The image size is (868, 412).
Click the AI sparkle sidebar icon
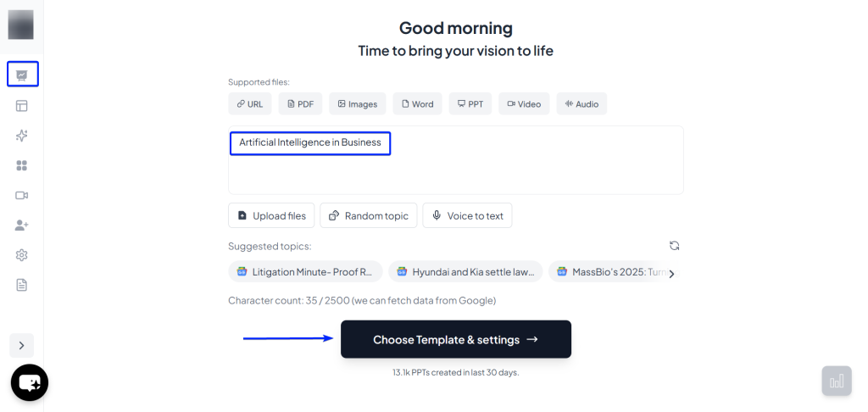22,136
